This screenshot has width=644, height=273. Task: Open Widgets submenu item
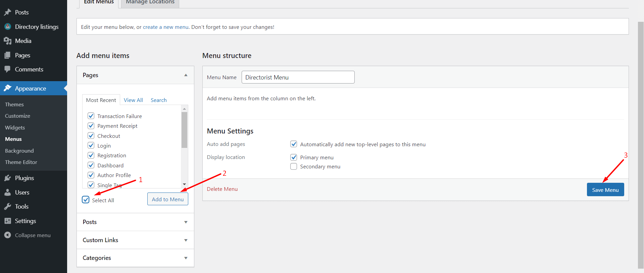[x=15, y=127]
